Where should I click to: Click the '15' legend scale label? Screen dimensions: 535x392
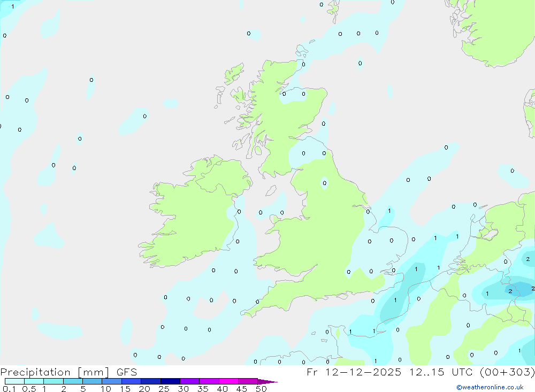pos(125,389)
